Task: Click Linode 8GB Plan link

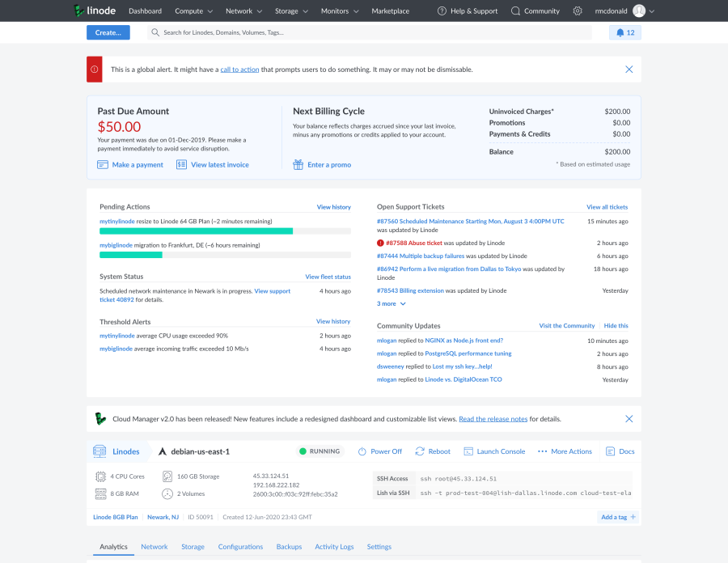Action: pos(116,517)
